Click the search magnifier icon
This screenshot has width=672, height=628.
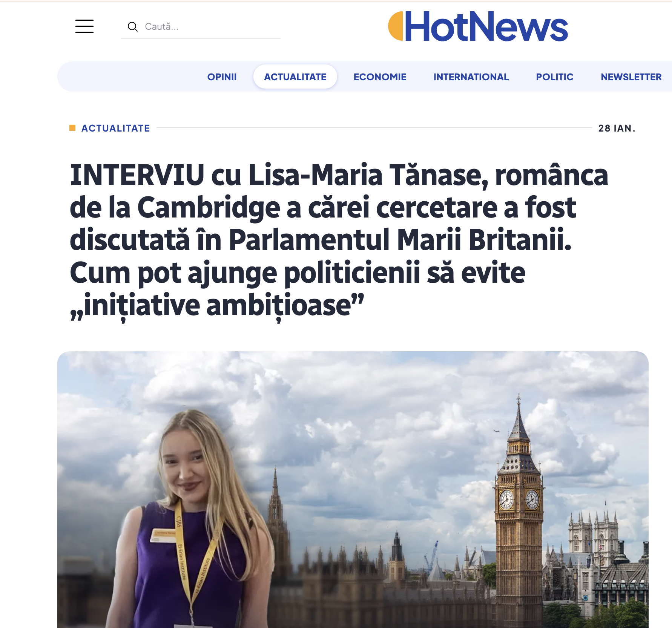coord(132,27)
